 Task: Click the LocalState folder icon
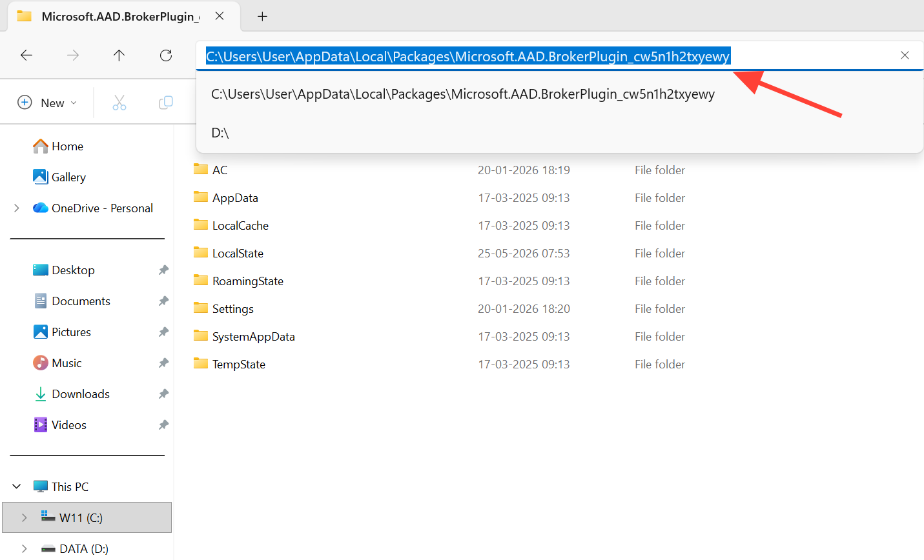(201, 253)
